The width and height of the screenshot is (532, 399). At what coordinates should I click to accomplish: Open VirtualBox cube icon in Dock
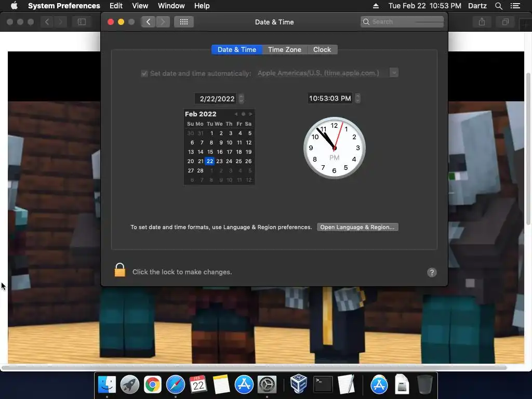[299, 384]
